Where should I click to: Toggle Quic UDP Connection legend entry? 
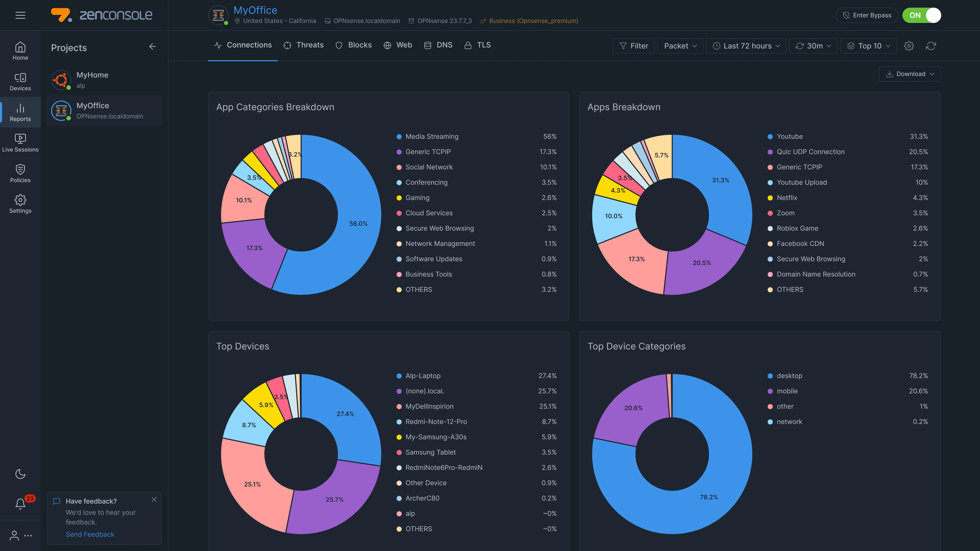pyautogui.click(x=848, y=152)
